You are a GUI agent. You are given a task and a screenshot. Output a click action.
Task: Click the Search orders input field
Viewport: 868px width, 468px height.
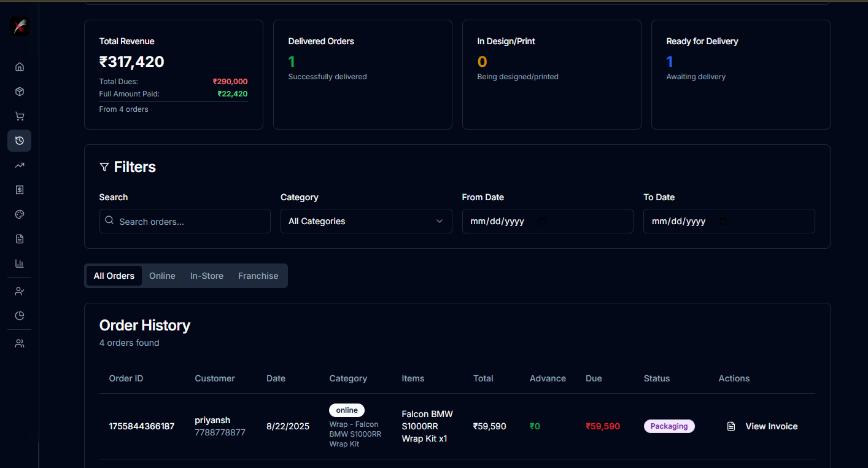184,220
